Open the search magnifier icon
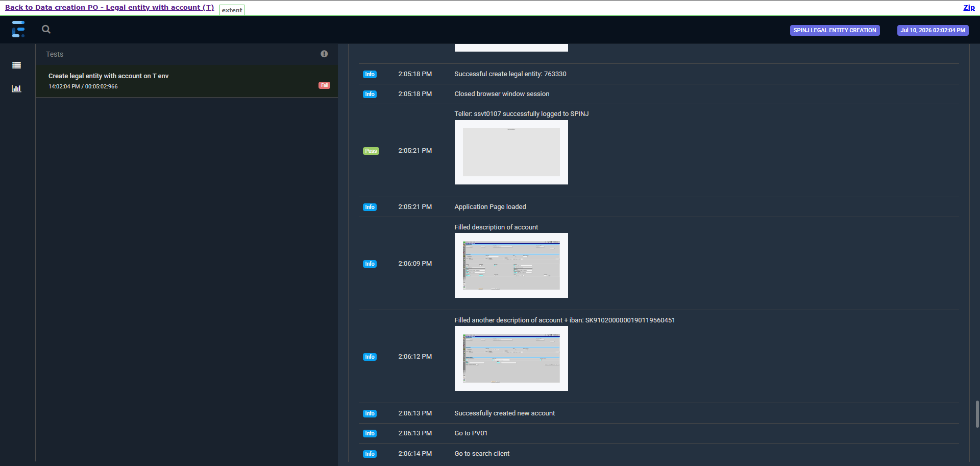This screenshot has width=980, height=466. click(46, 30)
